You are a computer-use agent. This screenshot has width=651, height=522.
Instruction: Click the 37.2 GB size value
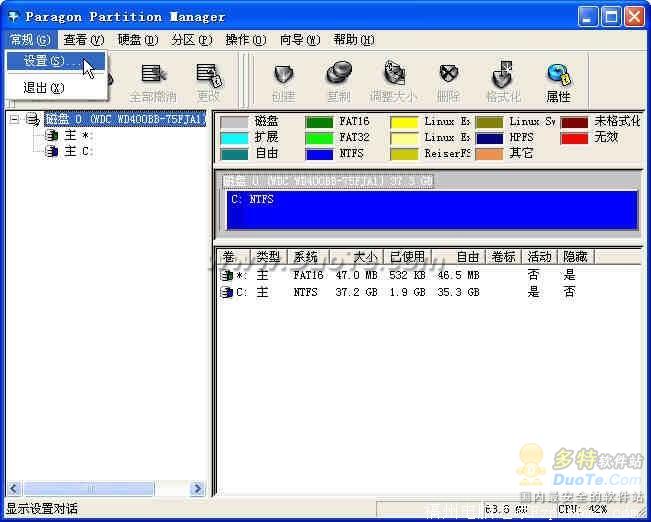(x=357, y=292)
